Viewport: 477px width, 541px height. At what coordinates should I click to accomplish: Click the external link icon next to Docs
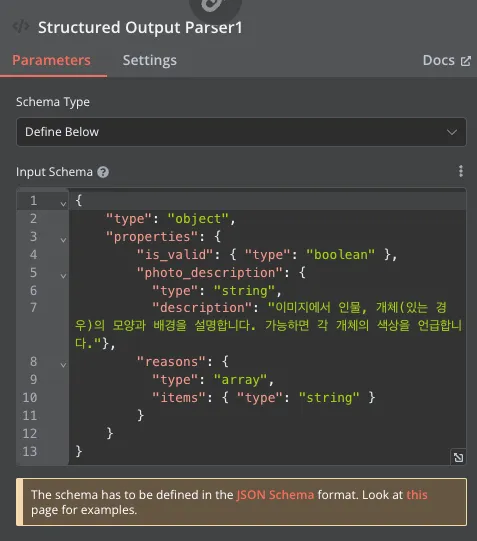(x=466, y=61)
